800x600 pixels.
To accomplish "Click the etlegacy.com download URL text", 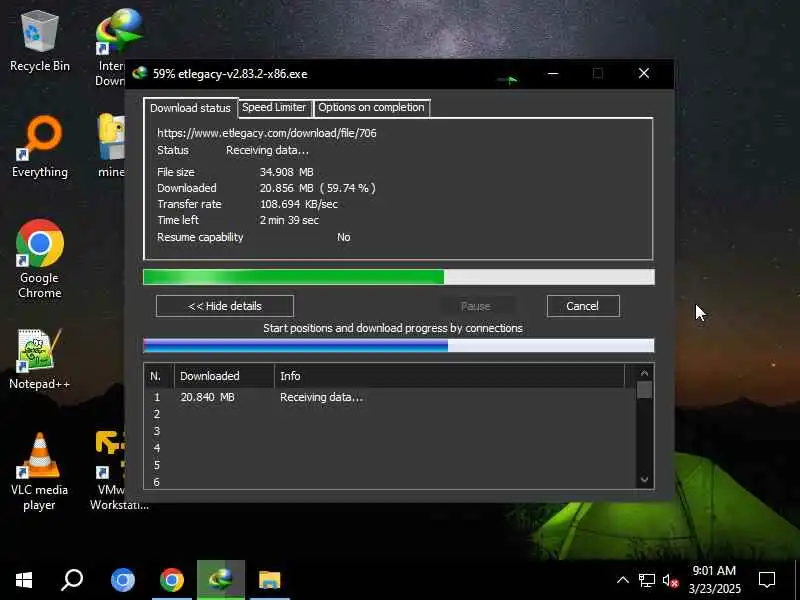I will [x=267, y=133].
